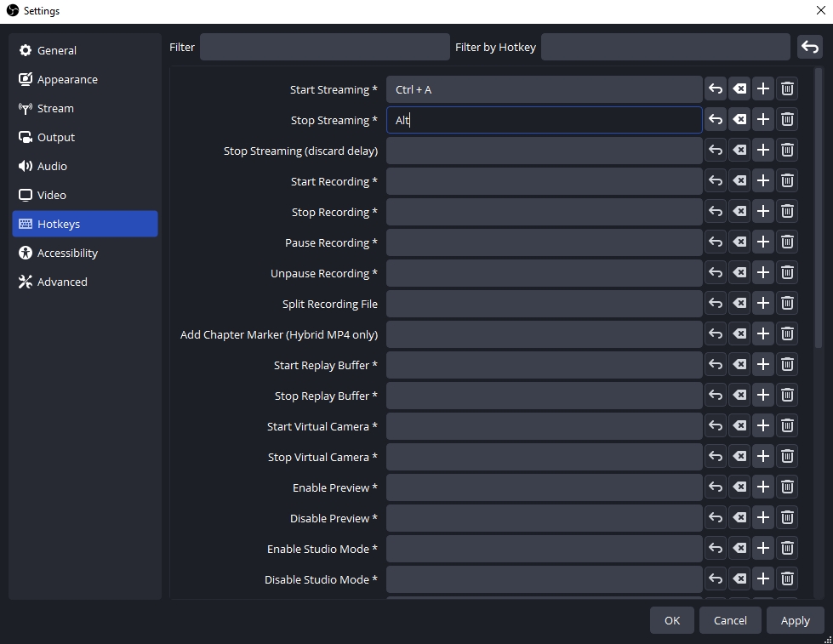Revert the Stop Virtual Camera hotkey
This screenshot has width=833, height=644.
pyautogui.click(x=716, y=457)
